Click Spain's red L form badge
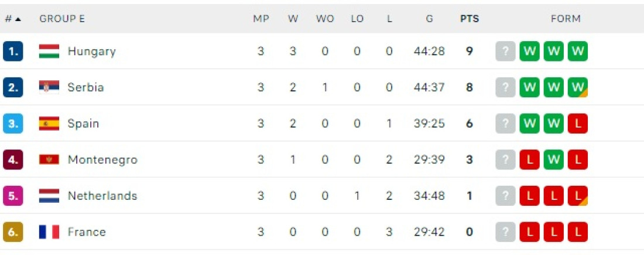 (x=577, y=124)
